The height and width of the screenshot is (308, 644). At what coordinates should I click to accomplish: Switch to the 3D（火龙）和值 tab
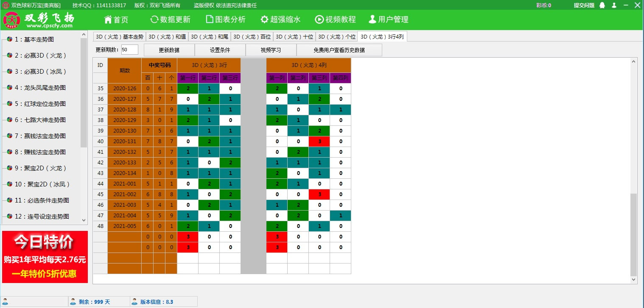pos(167,36)
